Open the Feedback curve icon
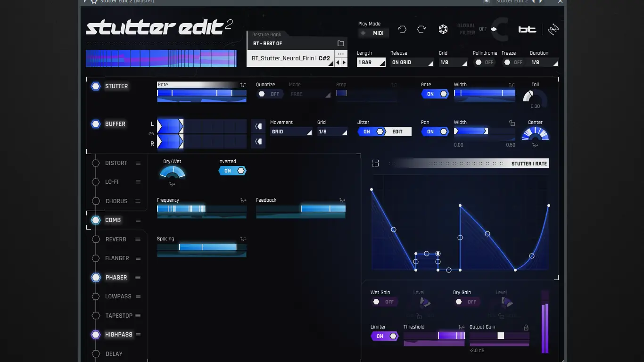Viewport: 644px width, 362px height. point(342,200)
